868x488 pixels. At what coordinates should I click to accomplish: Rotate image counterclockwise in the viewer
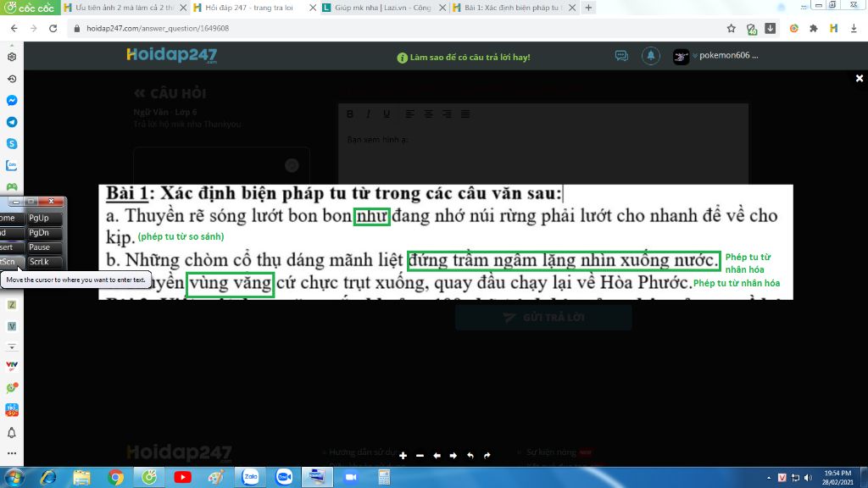470,455
